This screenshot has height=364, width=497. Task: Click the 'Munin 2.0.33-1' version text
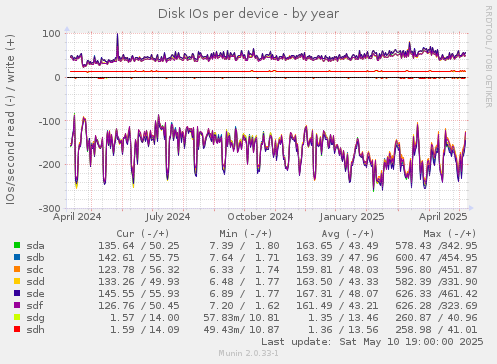tap(248, 353)
